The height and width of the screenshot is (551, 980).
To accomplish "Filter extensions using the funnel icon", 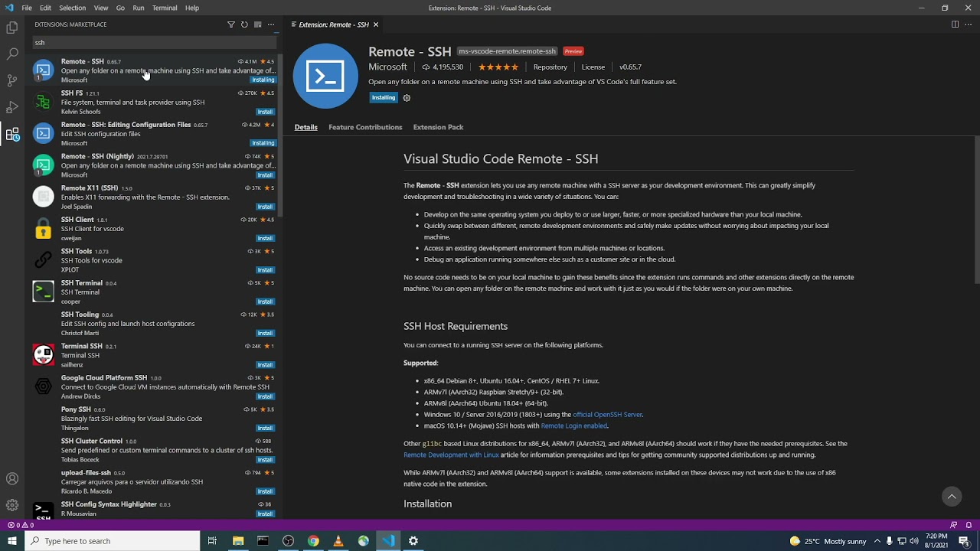I will 231,24.
